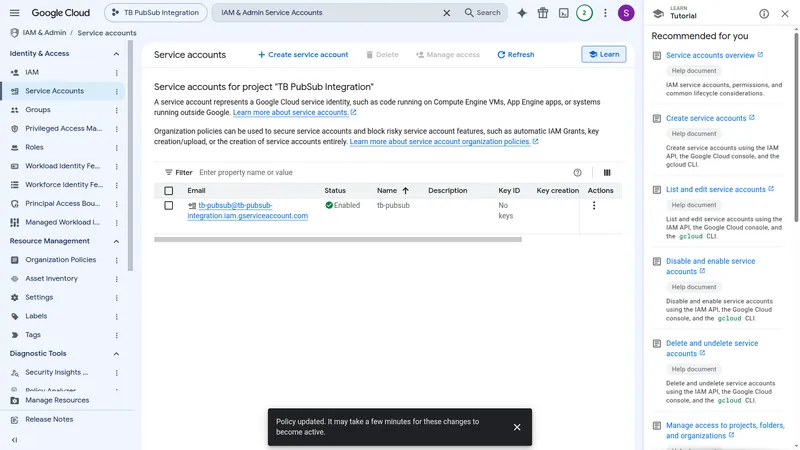
Task: Open Labels item more options menu
Action: (x=116, y=316)
